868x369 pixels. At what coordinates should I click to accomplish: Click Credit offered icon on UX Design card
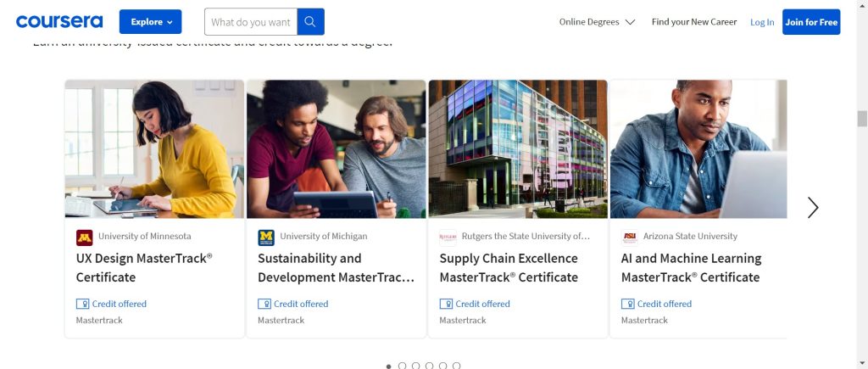click(x=83, y=304)
